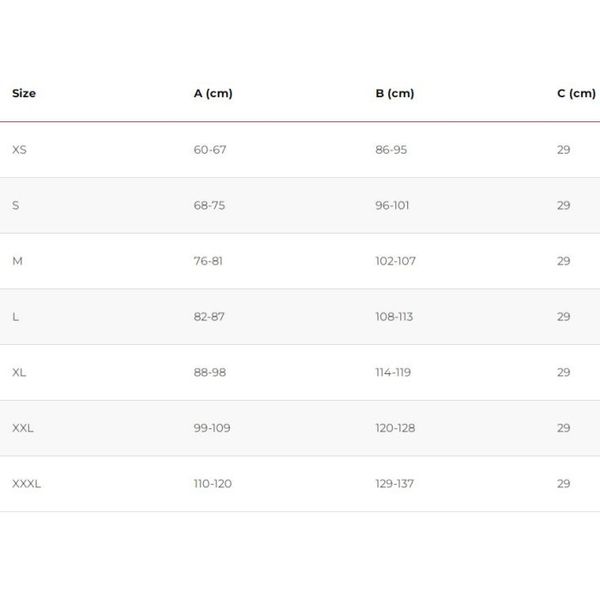Click the C (cm) column header
Screen dimensions: 600x600
click(x=576, y=93)
